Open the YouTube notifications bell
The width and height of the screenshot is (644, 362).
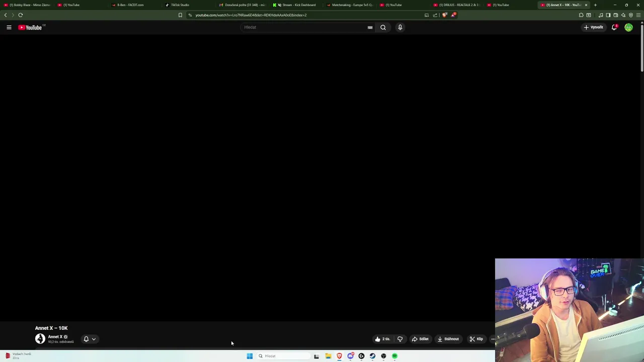click(614, 28)
